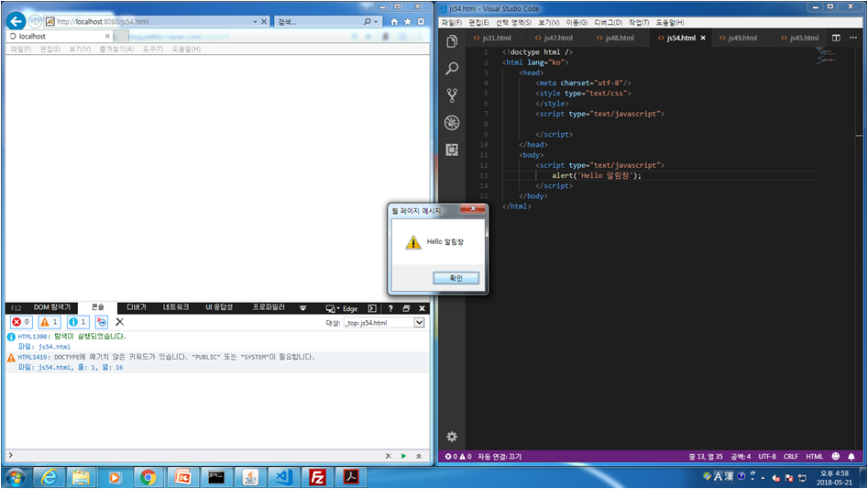The image size is (868, 489).
Task: Switch to UI 응답성 tab
Action: pyautogui.click(x=219, y=307)
